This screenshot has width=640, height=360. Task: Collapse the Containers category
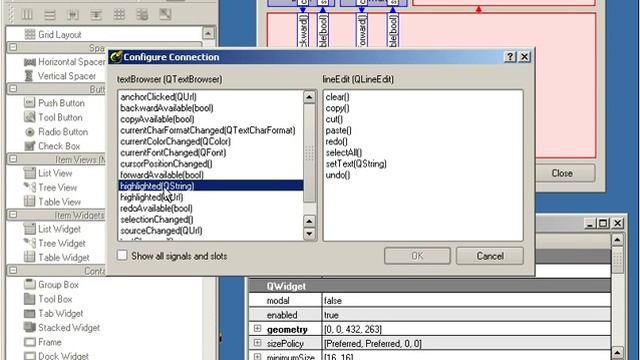(13, 270)
